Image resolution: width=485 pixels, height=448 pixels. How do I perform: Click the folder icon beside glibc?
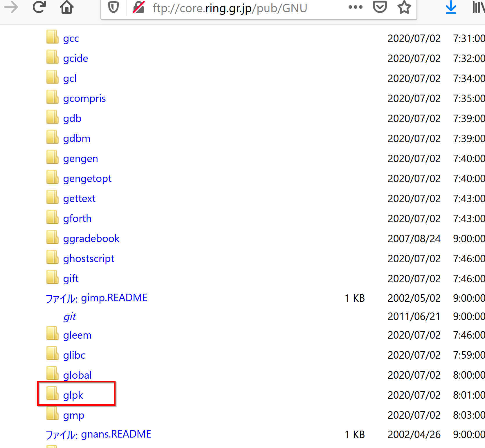(x=53, y=354)
